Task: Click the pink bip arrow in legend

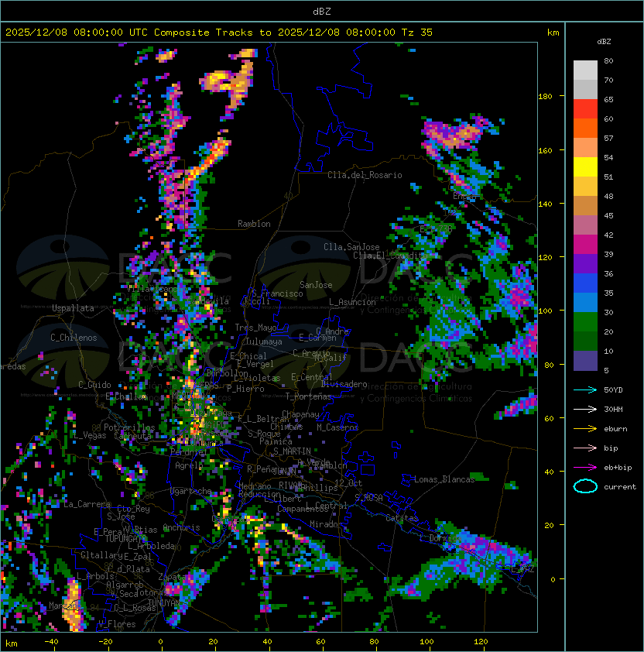Action: 585,448
